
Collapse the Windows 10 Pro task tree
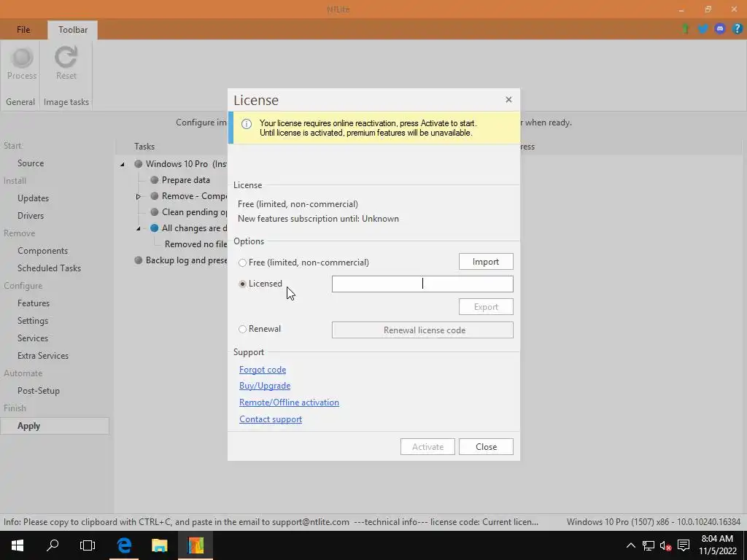pos(123,164)
